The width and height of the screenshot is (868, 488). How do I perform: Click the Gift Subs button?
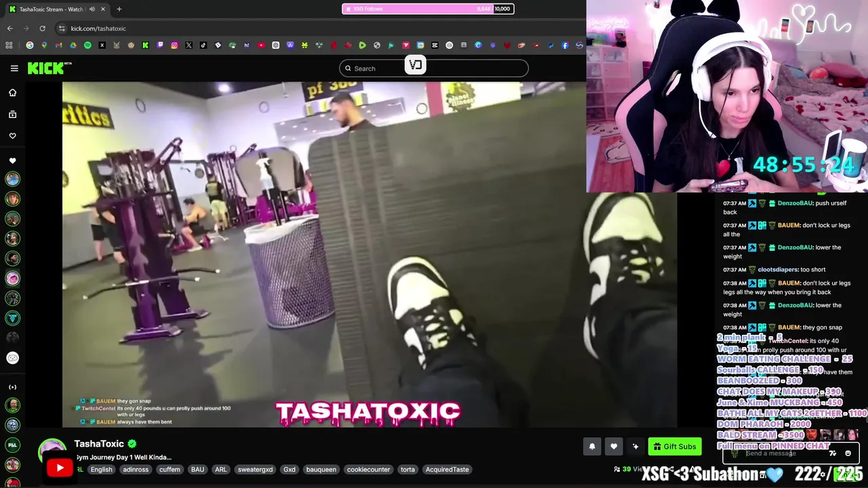coord(675,446)
